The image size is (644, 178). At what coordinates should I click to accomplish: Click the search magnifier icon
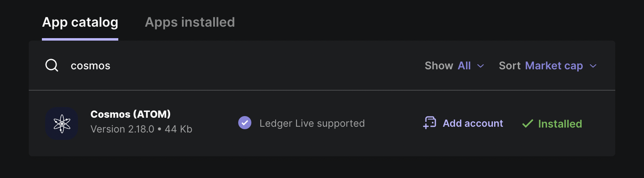pos(52,66)
